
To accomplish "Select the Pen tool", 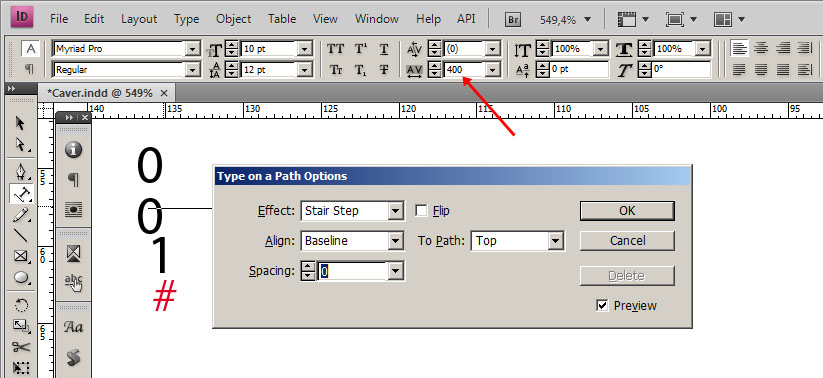I will click(21, 172).
